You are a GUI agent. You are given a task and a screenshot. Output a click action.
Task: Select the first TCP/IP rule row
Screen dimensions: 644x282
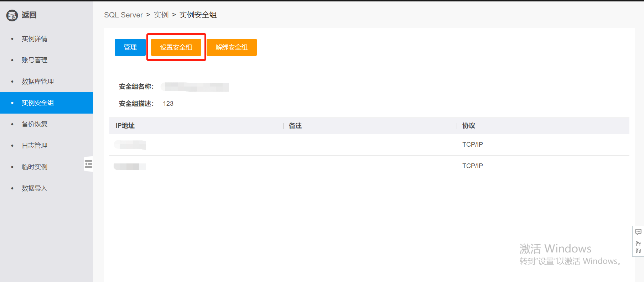click(369, 145)
